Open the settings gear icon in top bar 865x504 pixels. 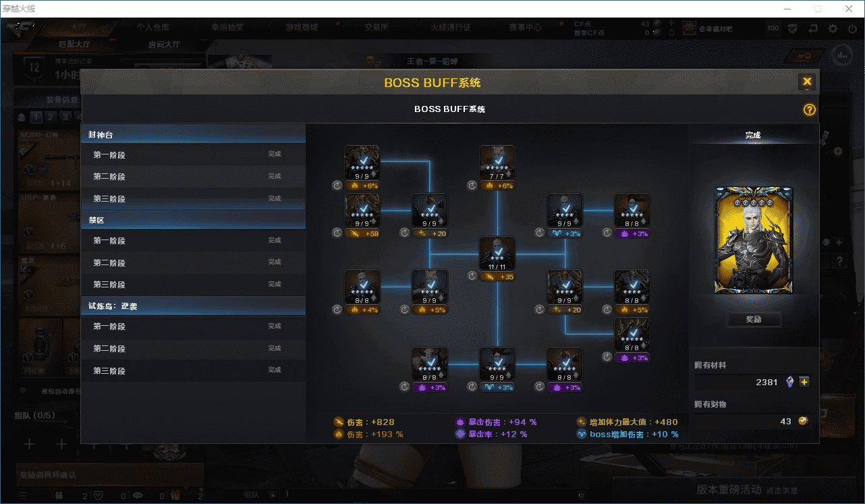tap(833, 28)
